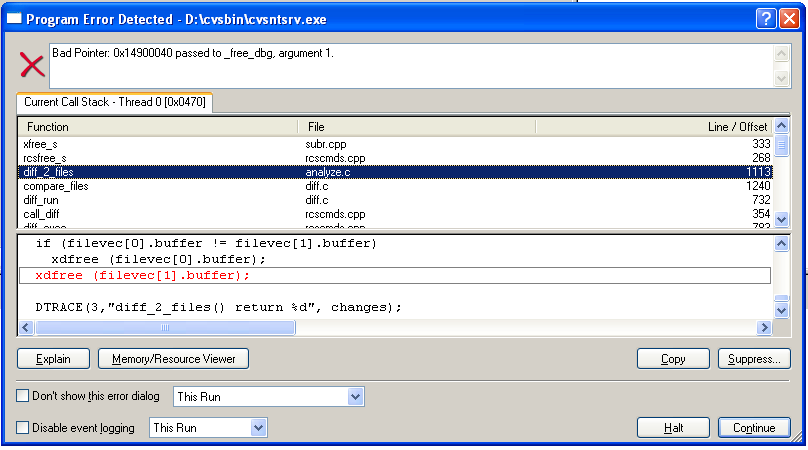Click the red X error icon
Image resolution: width=808 pixels, height=450 pixels.
[32, 65]
